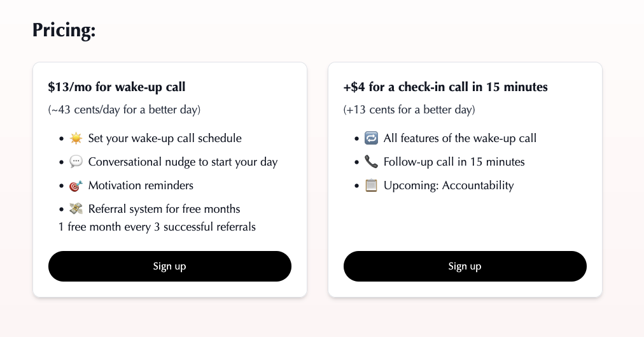
Task: Select the "$13/mo for wake-up call" title
Action: point(117,87)
